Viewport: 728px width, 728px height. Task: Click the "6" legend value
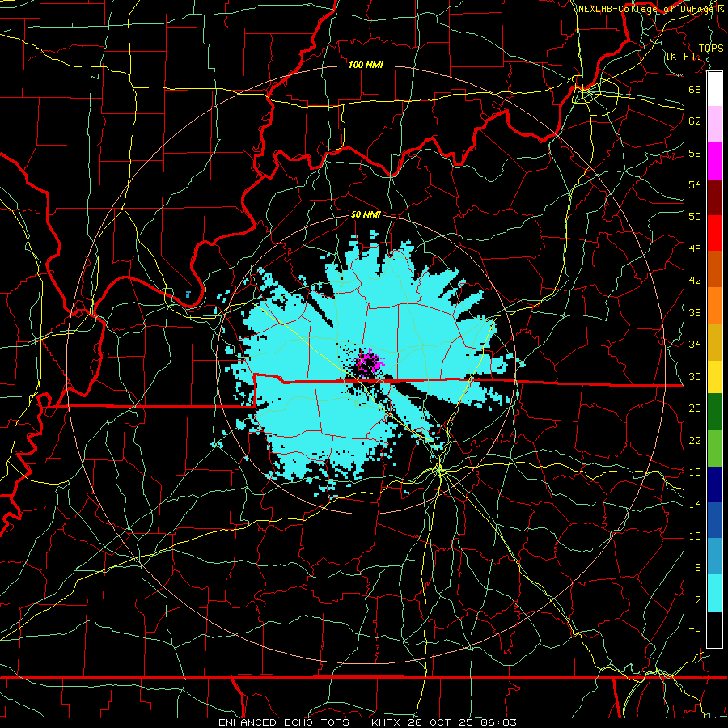(698, 568)
